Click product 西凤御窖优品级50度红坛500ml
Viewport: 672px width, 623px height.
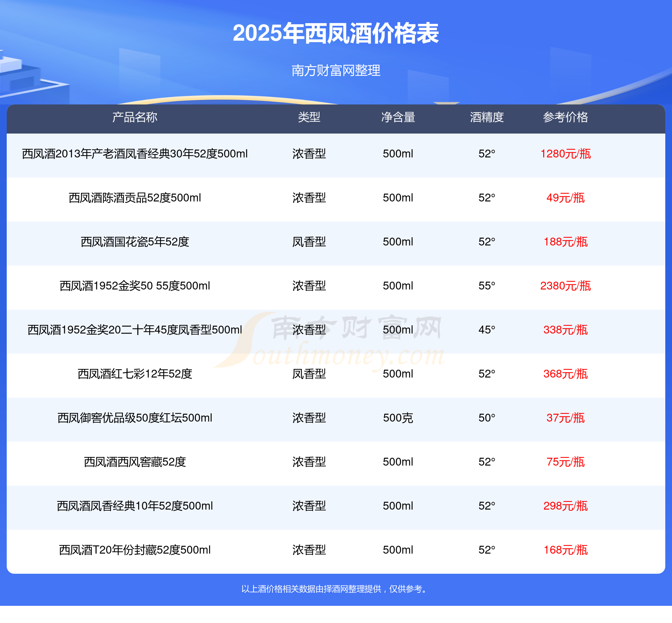tap(135, 418)
